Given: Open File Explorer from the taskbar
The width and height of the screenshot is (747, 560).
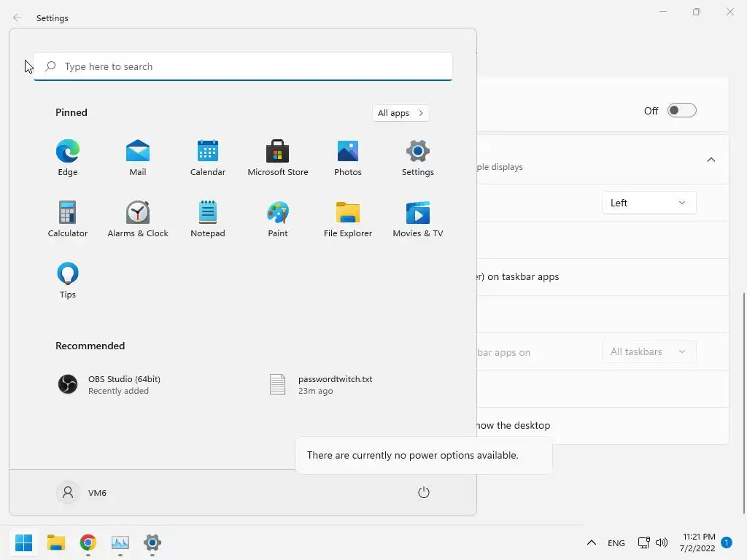Looking at the screenshot, I should [55, 542].
